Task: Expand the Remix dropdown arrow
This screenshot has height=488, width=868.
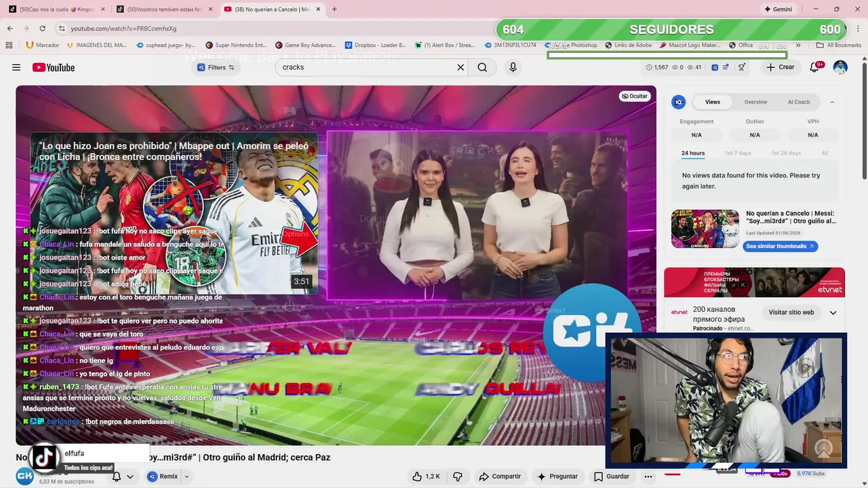Action: click(186, 476)
